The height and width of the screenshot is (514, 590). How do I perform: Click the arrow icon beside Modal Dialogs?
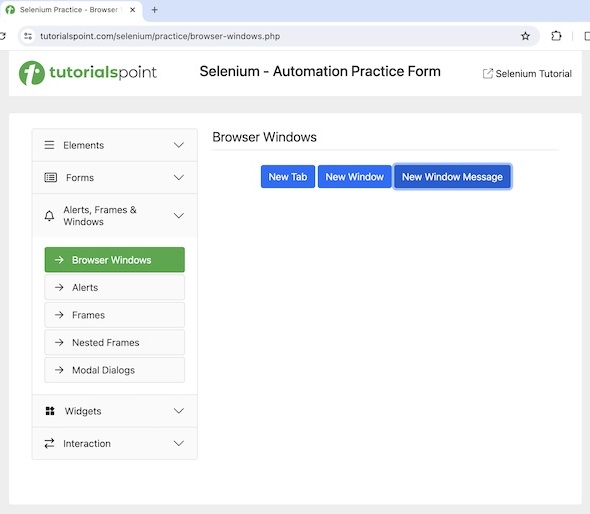click(x=59, y=370)
